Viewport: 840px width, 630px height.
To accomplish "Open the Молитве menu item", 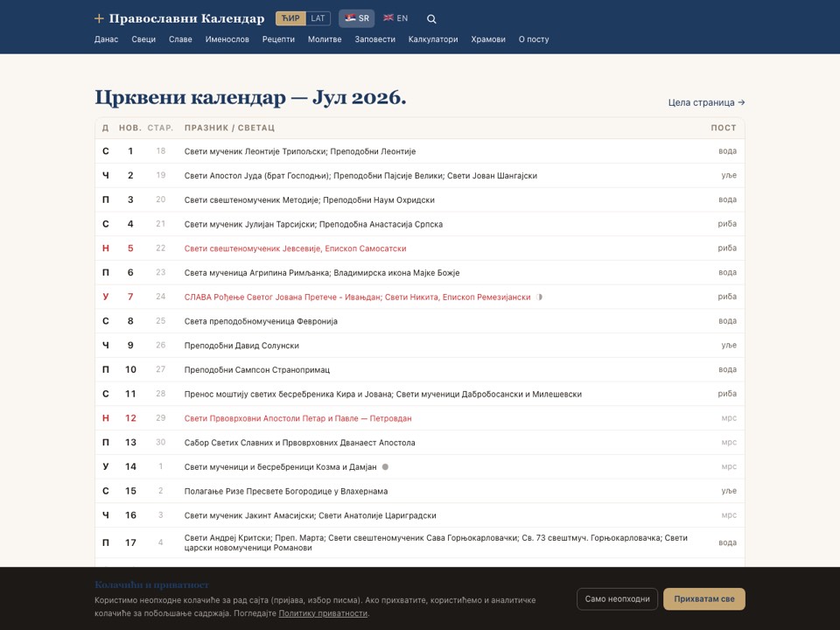I will [325, 39].
